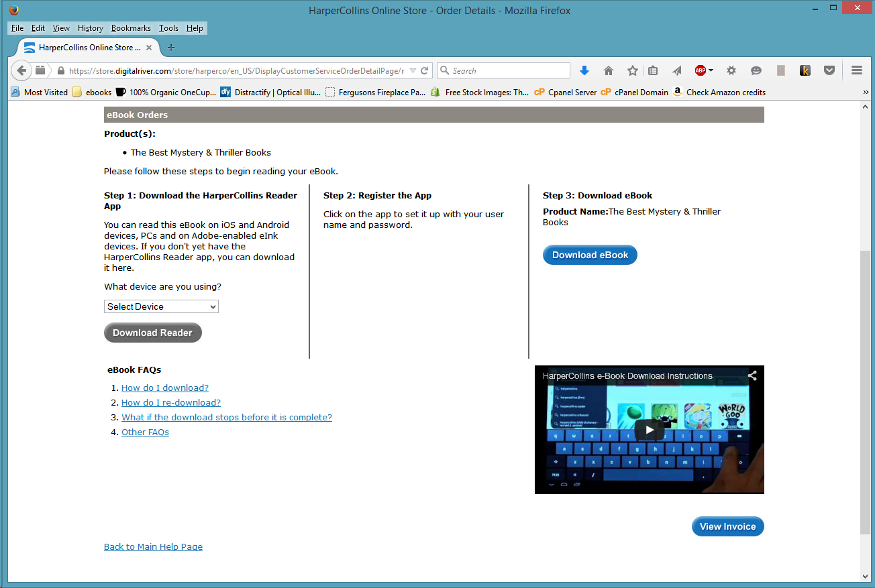The height and width of the screenshot is (588, 875).
Task: Select the HarperCollins Online Store tab
Action: coord(89,48)
